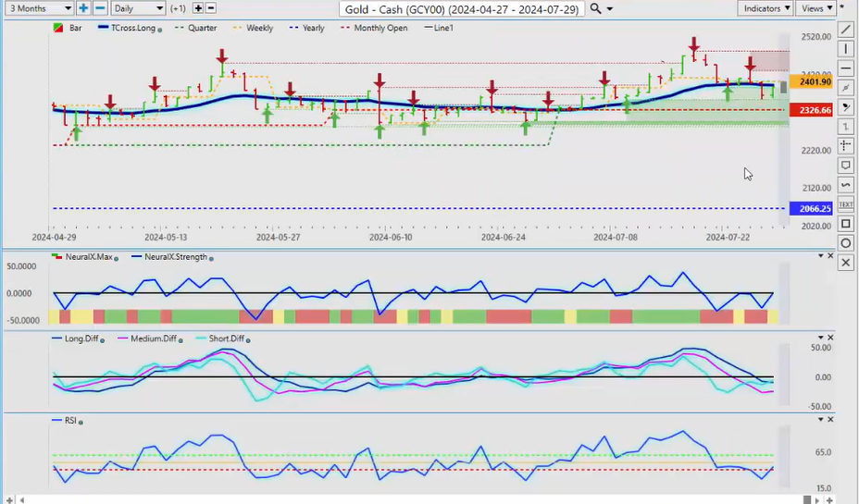The height and width of the screenshot is (504, 859).
Task: Toggle the Yearly line legend entry
Action: tap(306, 28)
